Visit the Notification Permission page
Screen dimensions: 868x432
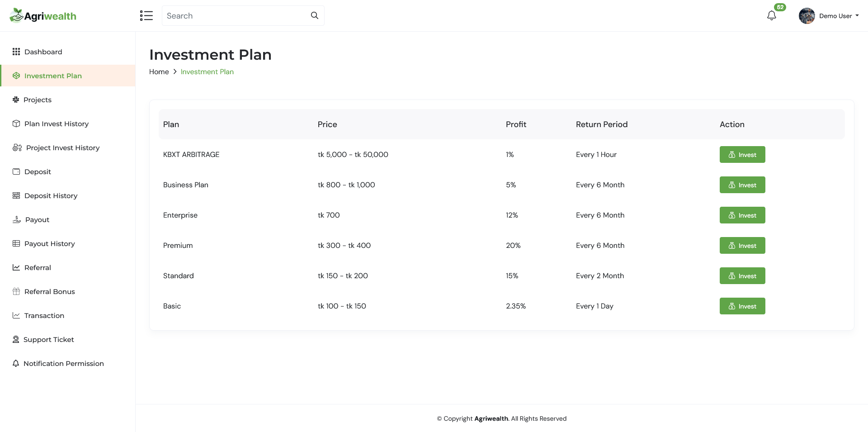point(64,363)
